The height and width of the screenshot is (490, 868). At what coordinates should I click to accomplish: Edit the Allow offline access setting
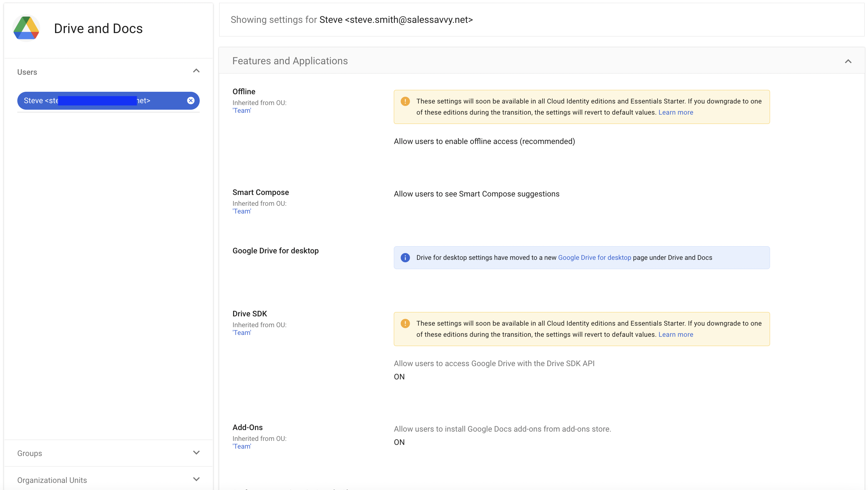(484, 142)
